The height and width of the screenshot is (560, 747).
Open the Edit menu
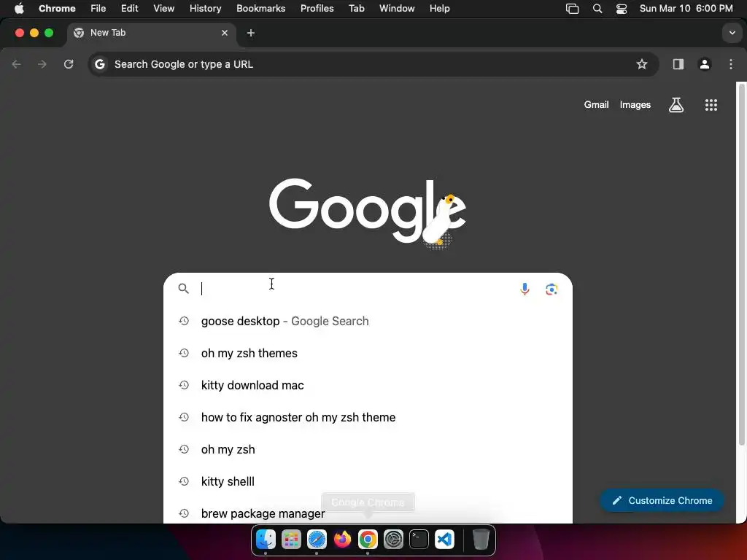pyautogui.click(x=130, y=9)
